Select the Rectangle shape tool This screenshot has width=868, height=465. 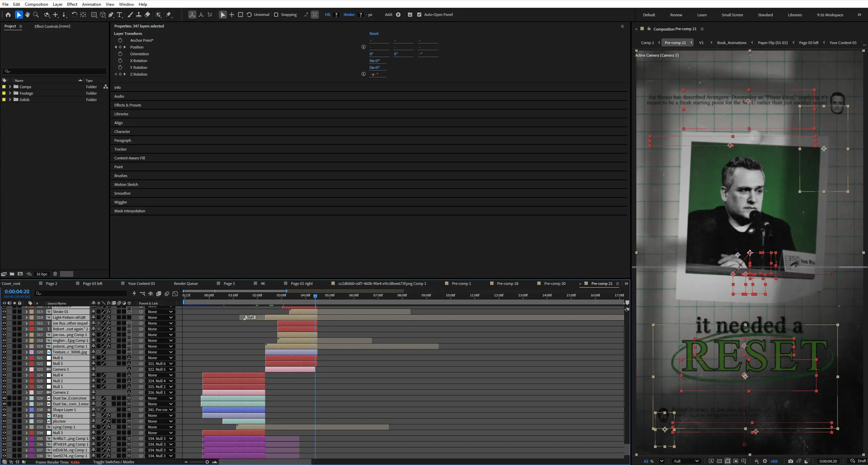coord(94,15)
